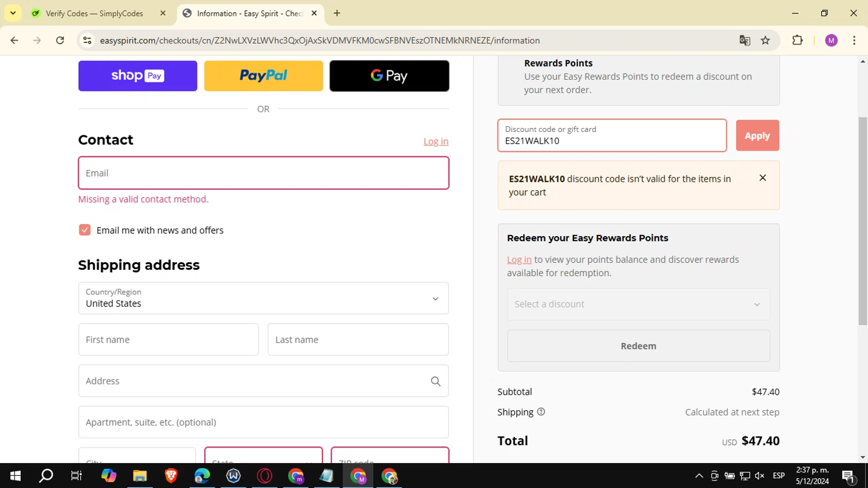This screenshot has height=488, width=868.
Task: Pay with PayPal button
Action: click(x=263, y=76)
